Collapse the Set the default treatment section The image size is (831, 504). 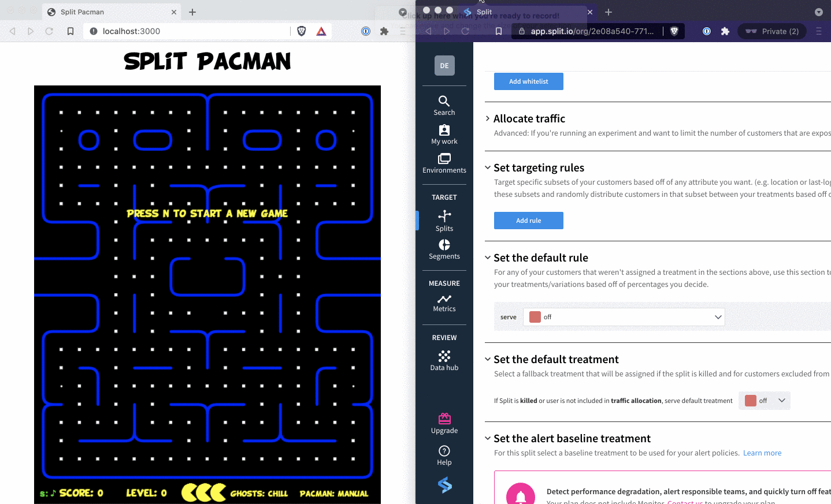488,359
